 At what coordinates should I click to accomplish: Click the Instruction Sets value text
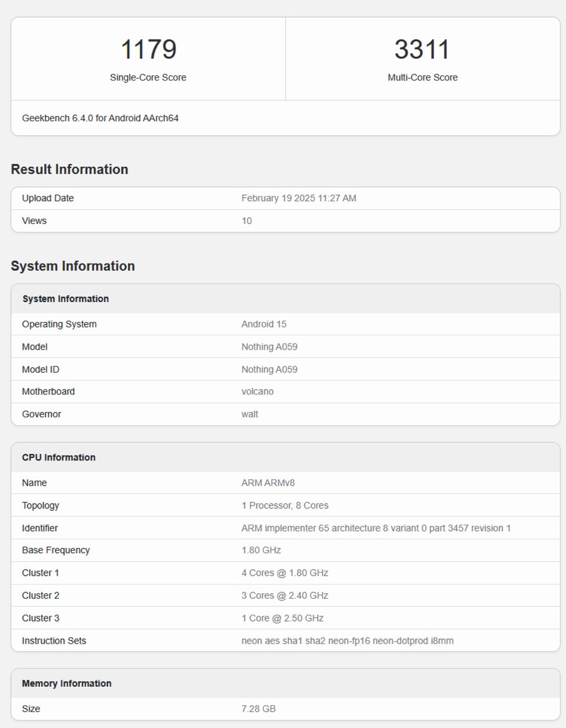pos(347,641)
